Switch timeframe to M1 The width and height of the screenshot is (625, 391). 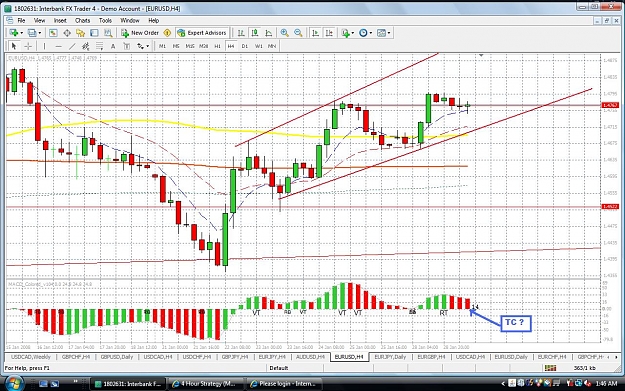pyautogui.click(x=162, y=46)
